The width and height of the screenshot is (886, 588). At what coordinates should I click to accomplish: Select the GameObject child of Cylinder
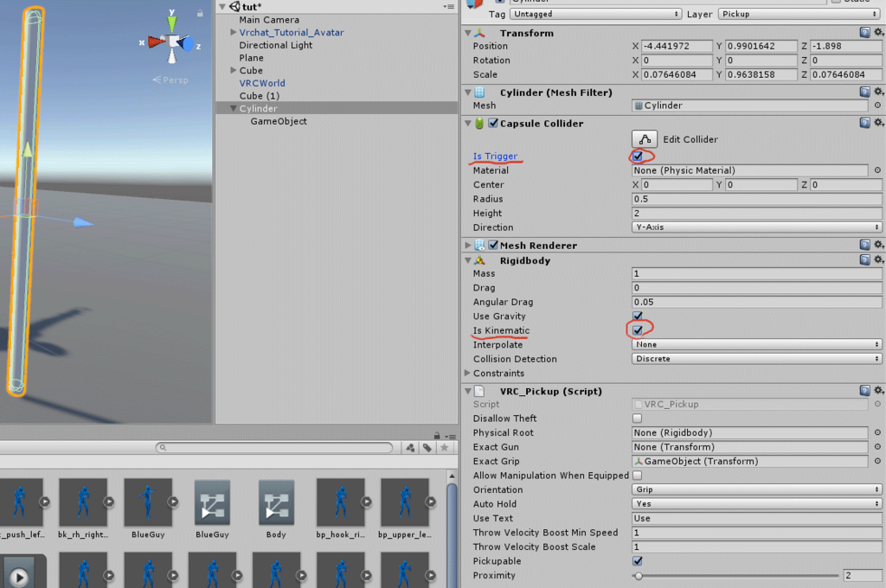click(279, 121)
